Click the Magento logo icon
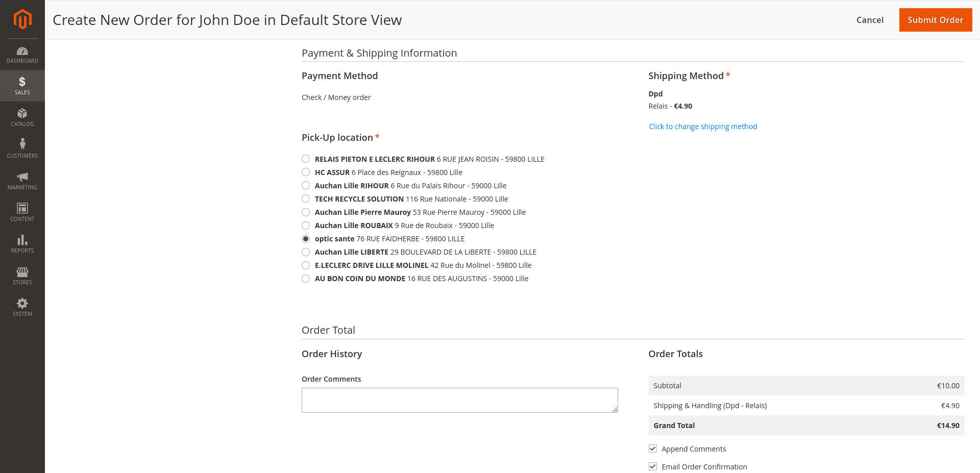This screenshot has height=473, width=980. [22, 19]
